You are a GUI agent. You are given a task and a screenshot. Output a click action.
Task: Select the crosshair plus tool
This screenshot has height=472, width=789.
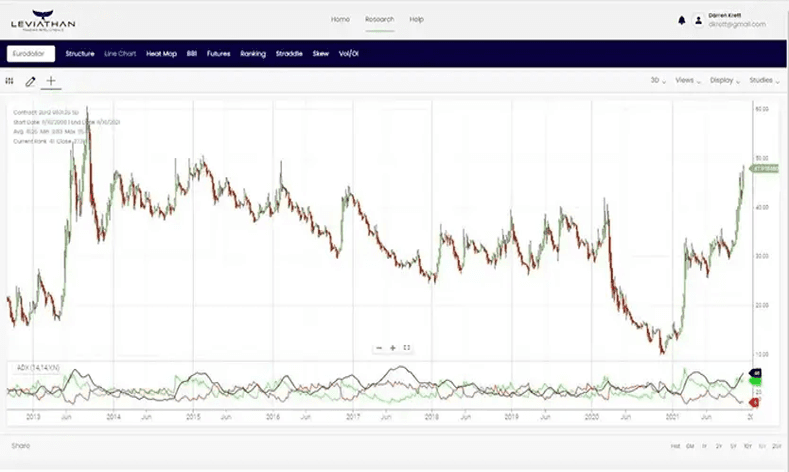[51, 80]
